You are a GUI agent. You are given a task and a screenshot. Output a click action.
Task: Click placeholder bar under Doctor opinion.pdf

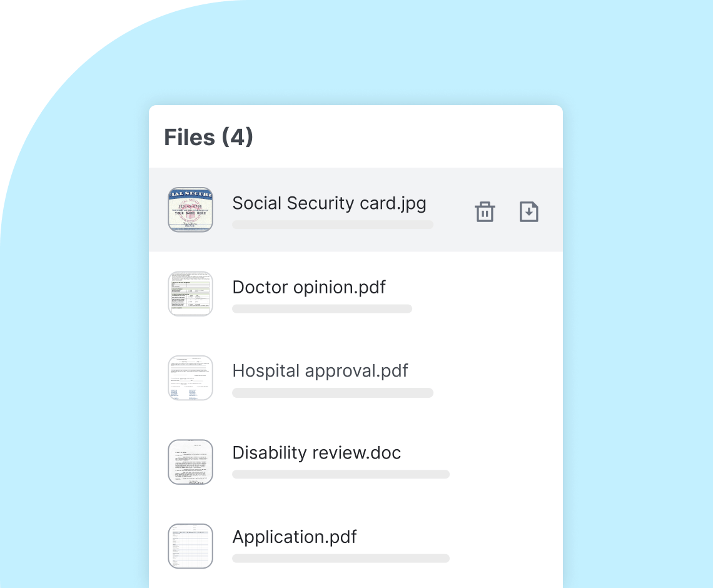[x=322, y=309]
